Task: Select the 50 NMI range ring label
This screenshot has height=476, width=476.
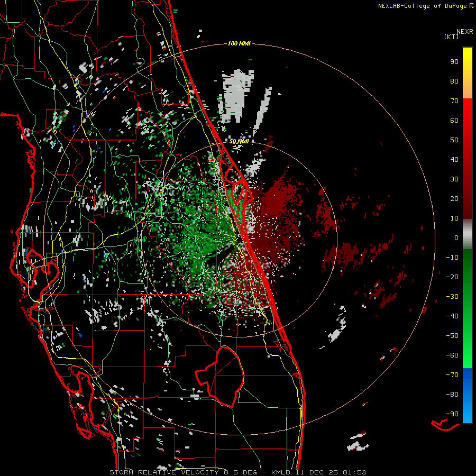Action: pos(239,141)
